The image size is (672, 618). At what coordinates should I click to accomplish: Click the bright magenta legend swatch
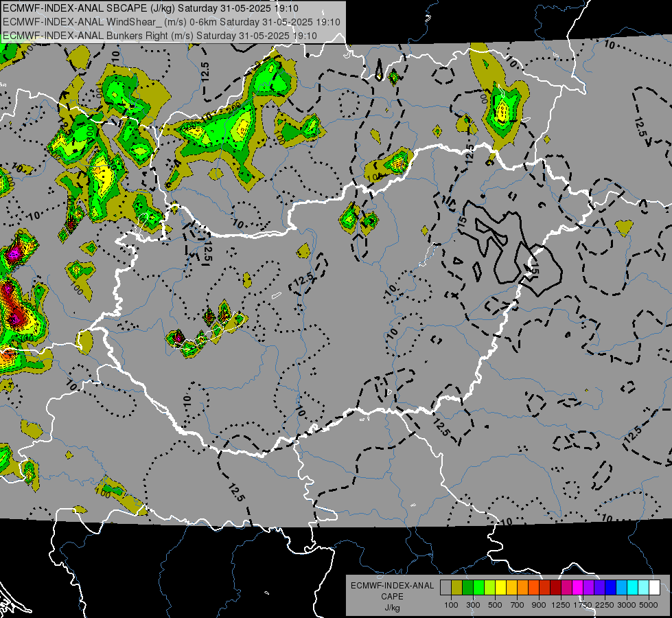coord(577,588)
